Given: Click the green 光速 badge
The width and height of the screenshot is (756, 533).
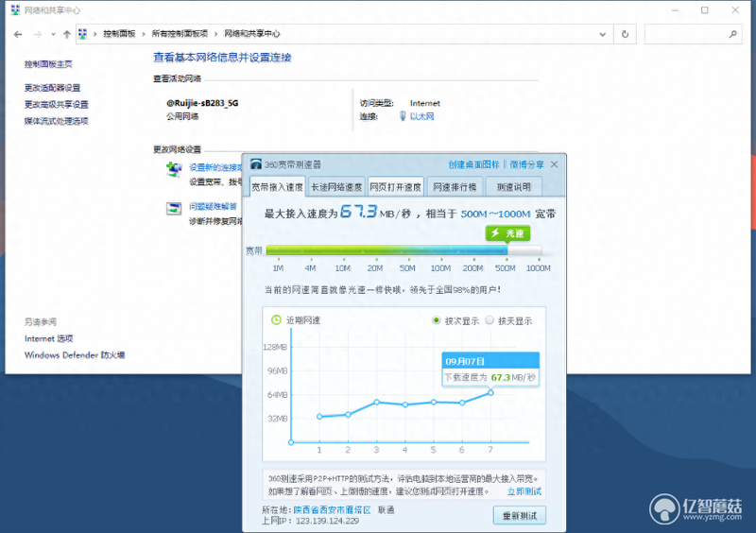Looking at the screenshot, I should click(507, 233).
